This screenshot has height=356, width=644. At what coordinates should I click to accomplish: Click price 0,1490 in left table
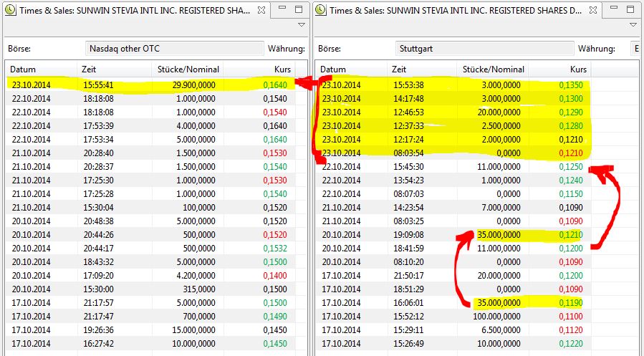[275, 316]
